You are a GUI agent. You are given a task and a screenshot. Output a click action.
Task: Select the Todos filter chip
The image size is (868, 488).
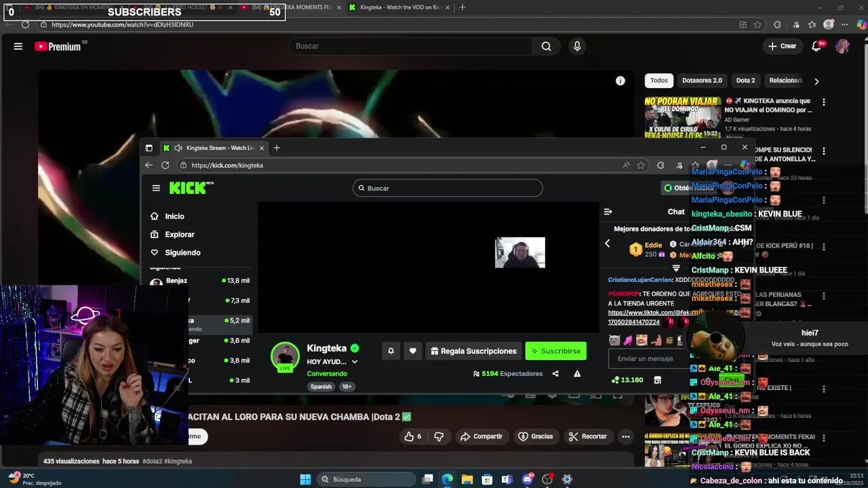pyautogui.click(x=659, y=81)
